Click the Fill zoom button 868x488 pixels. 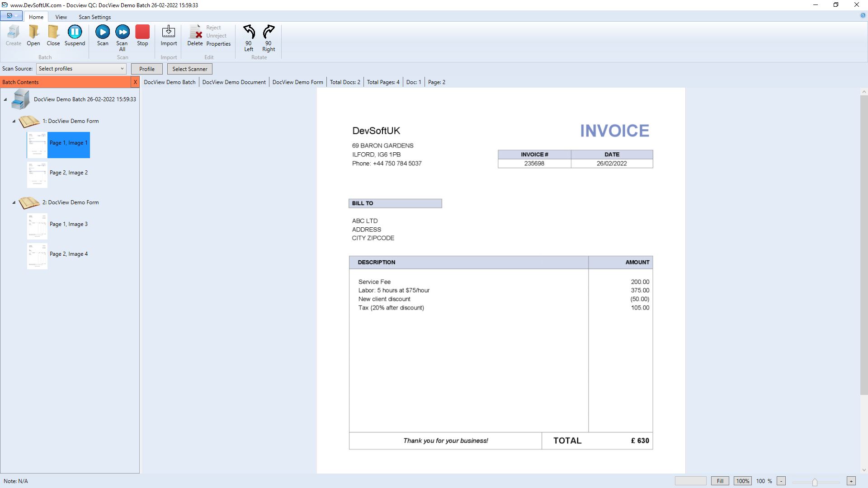[720, 481]
